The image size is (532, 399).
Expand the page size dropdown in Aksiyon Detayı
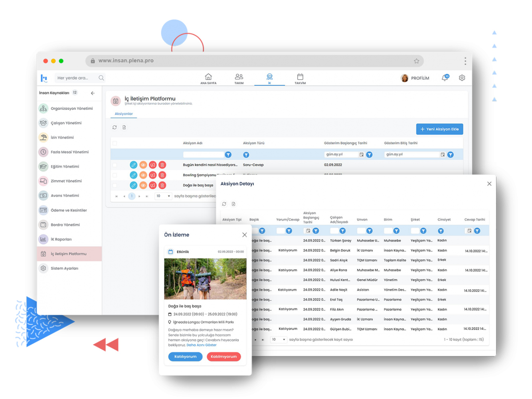279,340
